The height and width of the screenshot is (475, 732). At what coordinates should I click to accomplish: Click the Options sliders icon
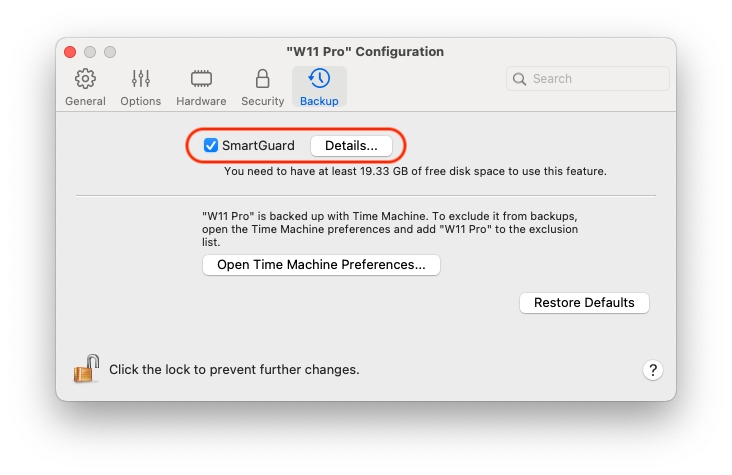pyautogui.click(x=140, y=79)
